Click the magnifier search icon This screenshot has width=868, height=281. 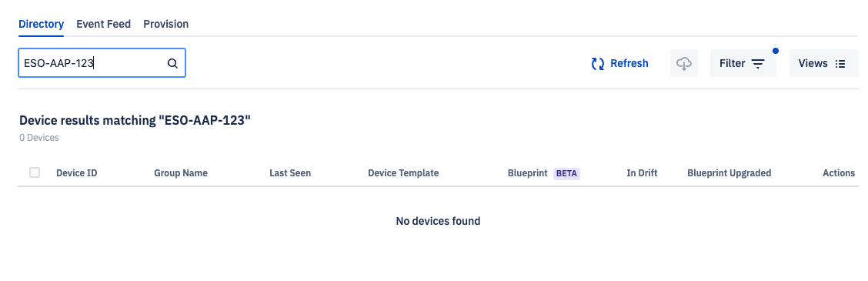point(172,63)
